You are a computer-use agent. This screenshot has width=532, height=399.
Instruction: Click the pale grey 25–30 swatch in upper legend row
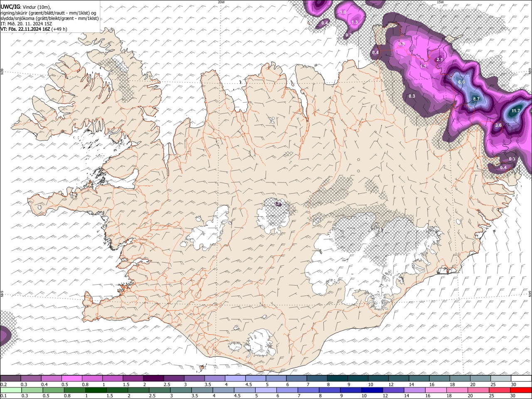500,379
